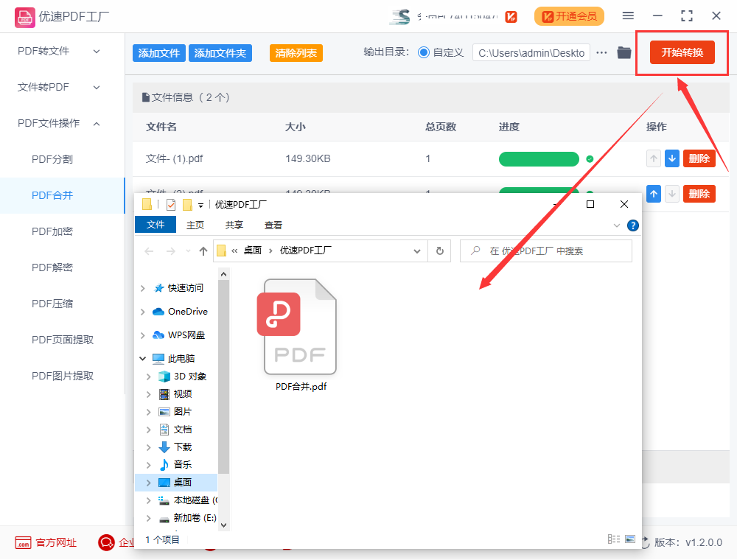737x560 pixels.
Task: Click 添加文件 button
Action: 159,53
